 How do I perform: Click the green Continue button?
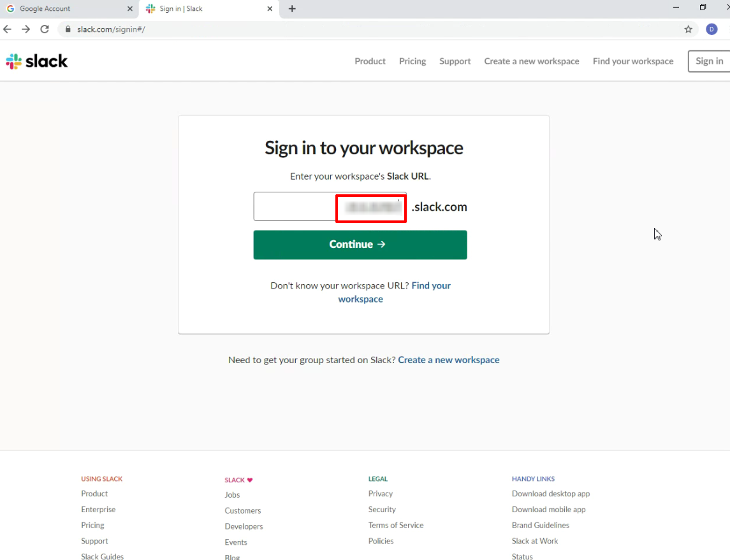(x=360, y=245)
